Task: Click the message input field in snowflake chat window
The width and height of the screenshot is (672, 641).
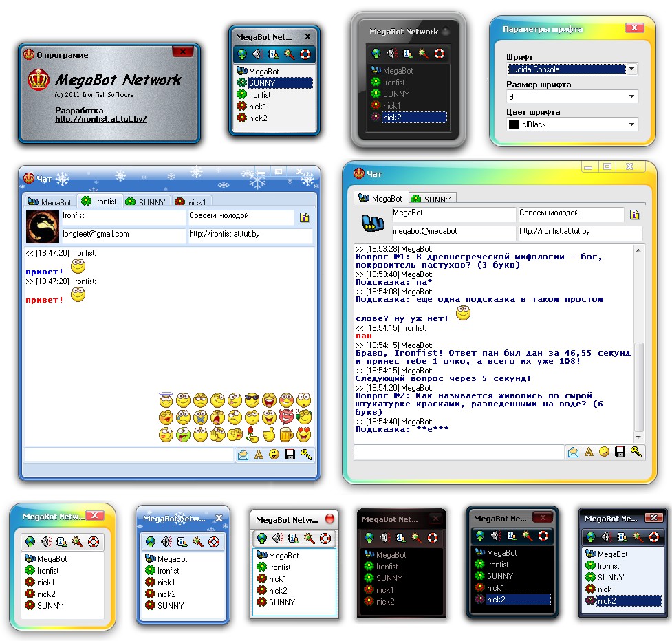Action: pyautogui.click(x=129, y=455)
